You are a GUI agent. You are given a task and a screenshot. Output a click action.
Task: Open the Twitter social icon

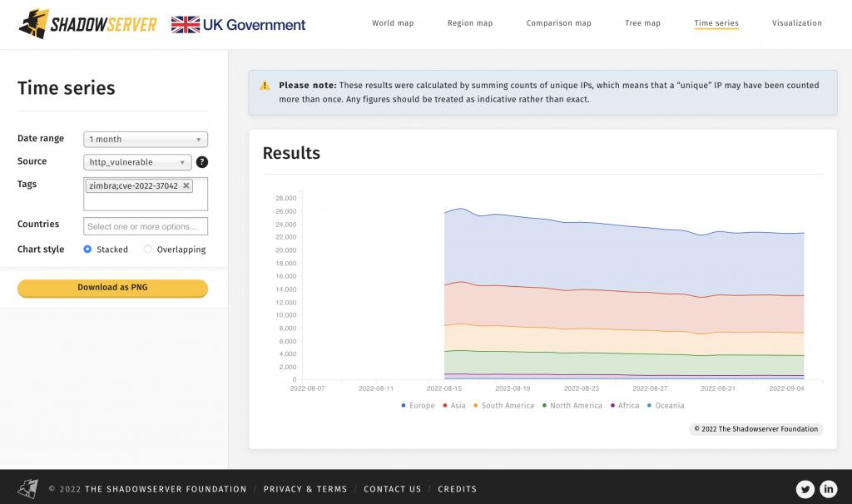click(x=805, y=489)
